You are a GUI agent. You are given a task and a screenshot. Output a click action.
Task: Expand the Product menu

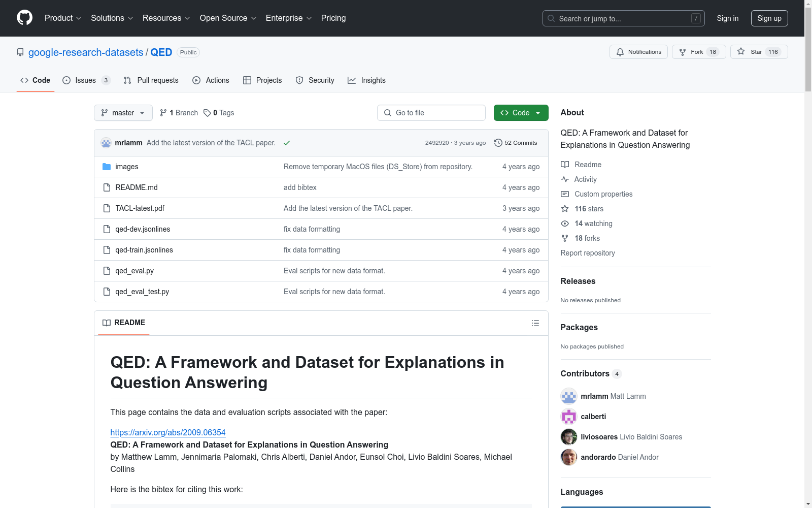(63, 18)
